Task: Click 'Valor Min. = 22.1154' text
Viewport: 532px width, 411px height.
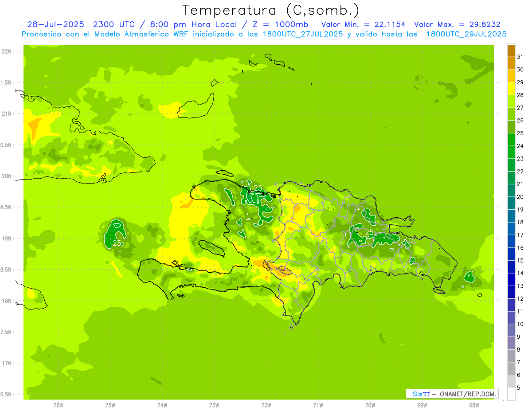Action: pos(363,24)
